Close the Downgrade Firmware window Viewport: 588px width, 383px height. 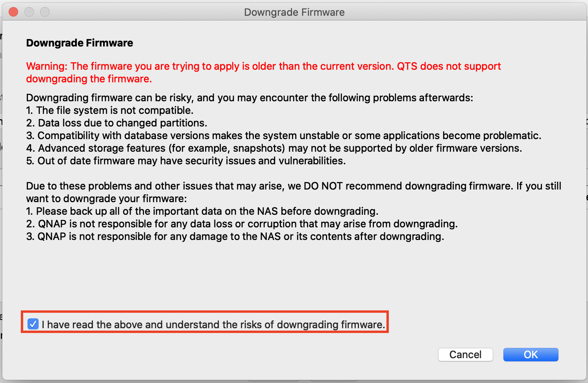click(x=13, y=12)
